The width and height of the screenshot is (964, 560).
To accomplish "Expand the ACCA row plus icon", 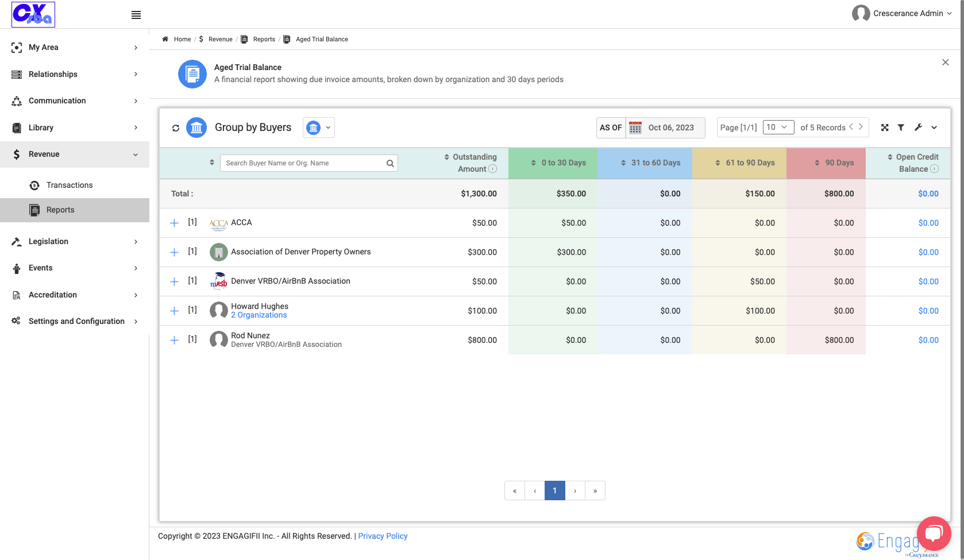I will pyautogui.click(x=175, y=223).
